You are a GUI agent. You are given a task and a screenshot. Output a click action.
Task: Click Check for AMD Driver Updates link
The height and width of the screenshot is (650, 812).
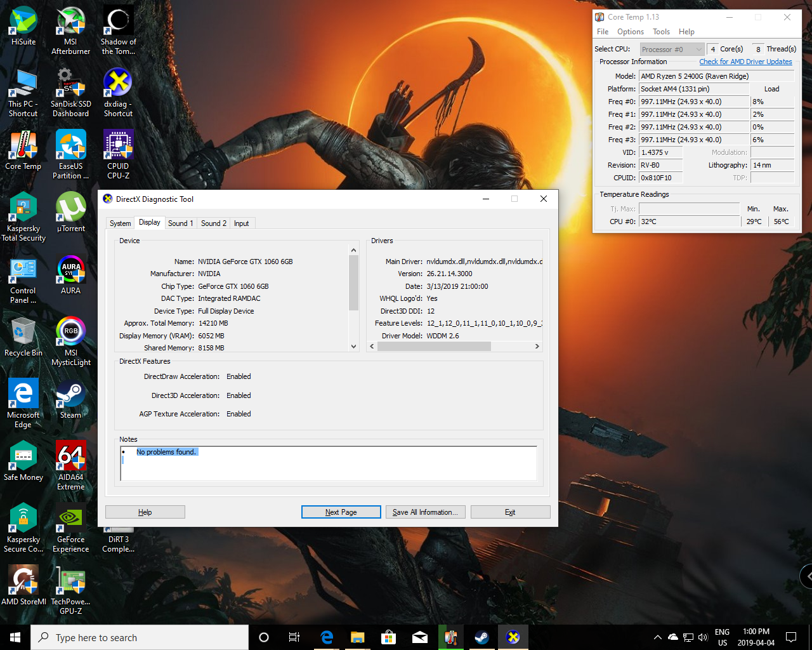[745, 62]
